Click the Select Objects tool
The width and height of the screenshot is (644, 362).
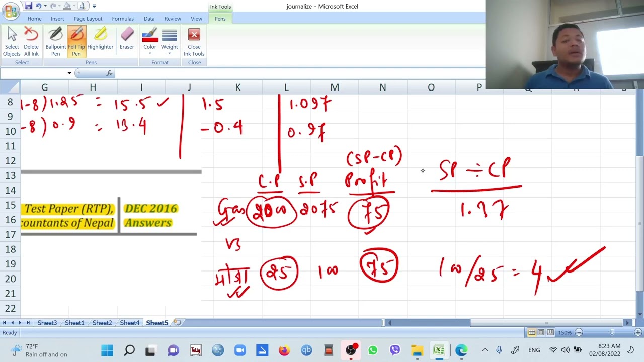click(x=12, y=42)
